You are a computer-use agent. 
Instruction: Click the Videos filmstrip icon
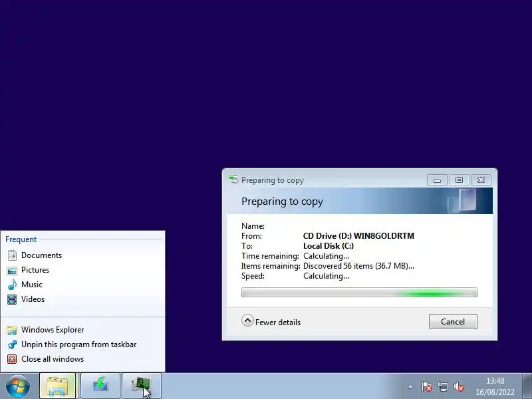[x=12, y=299]
